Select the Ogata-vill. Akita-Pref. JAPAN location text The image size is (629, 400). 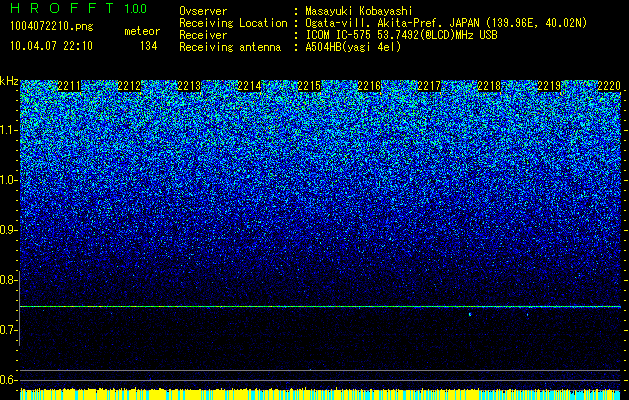[446, 23]
